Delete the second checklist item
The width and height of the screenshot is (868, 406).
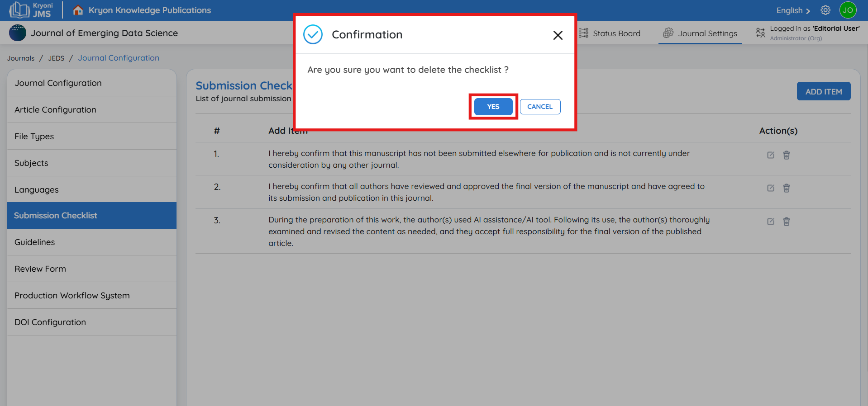click(786, 188)
